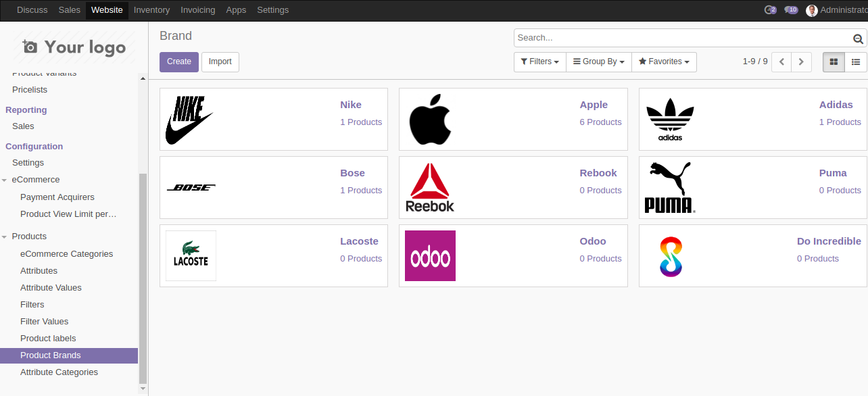868x396 pixels.
Task: Open the Invoicing menu
Action: point(198,10)
